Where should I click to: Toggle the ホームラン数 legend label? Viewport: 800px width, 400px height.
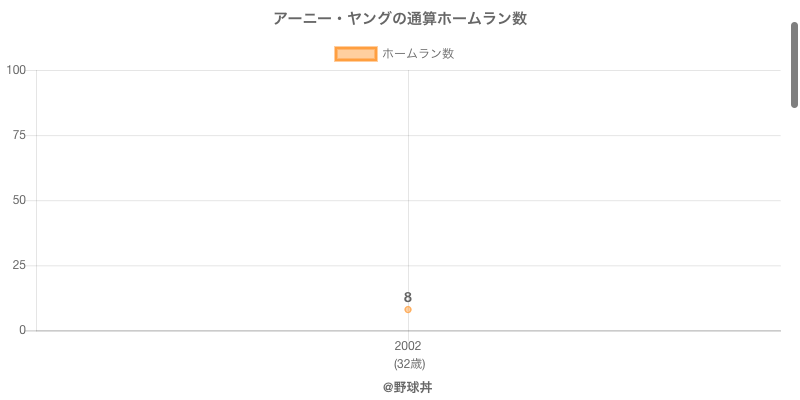pos(418,54)
